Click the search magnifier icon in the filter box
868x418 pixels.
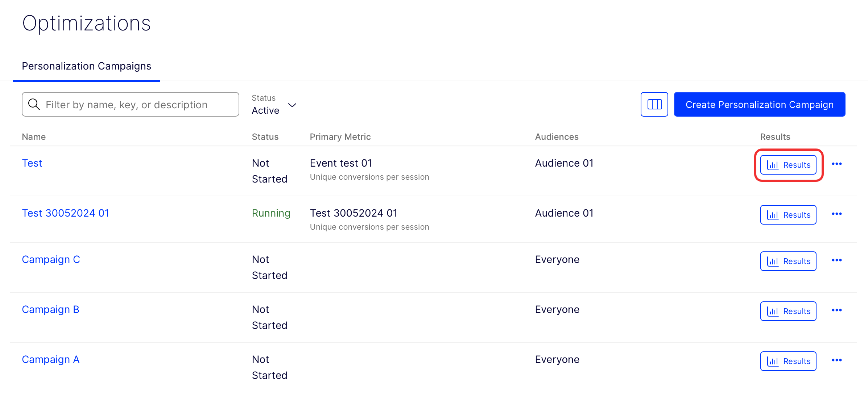(x=34, y=104)
